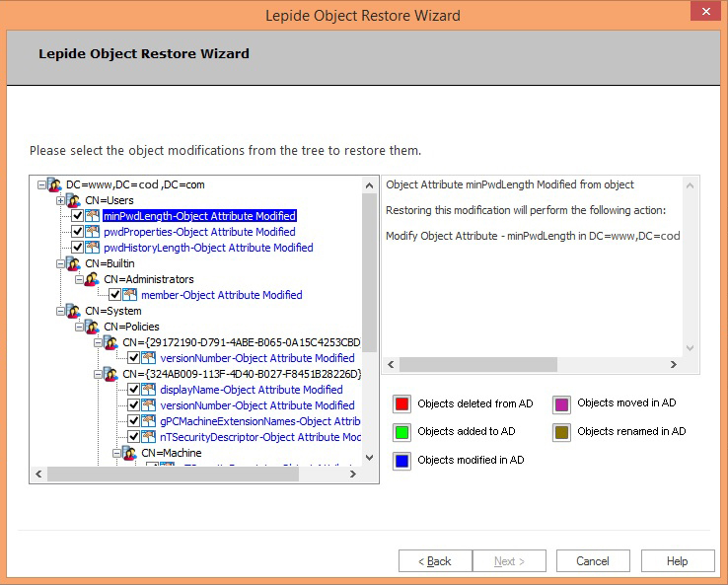Open Help for the wizard
The height and width of the screenshot is (585, 728).
click(x=678, y=561)
